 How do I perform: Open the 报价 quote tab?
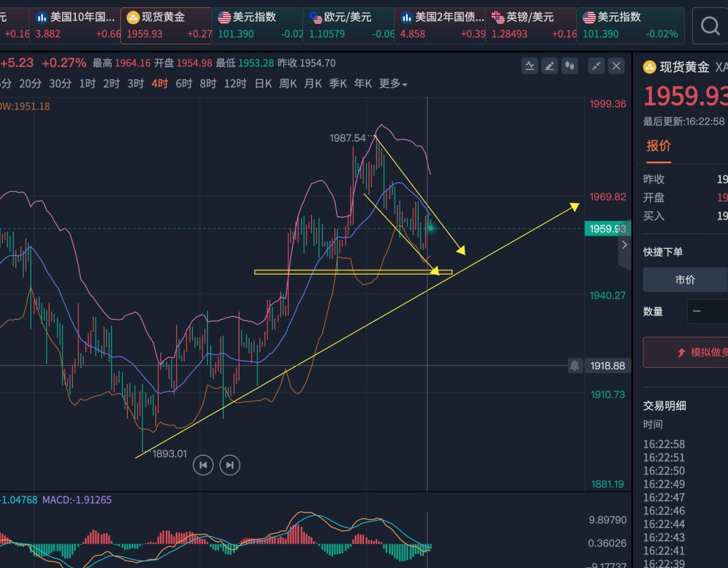click(659, 146)
